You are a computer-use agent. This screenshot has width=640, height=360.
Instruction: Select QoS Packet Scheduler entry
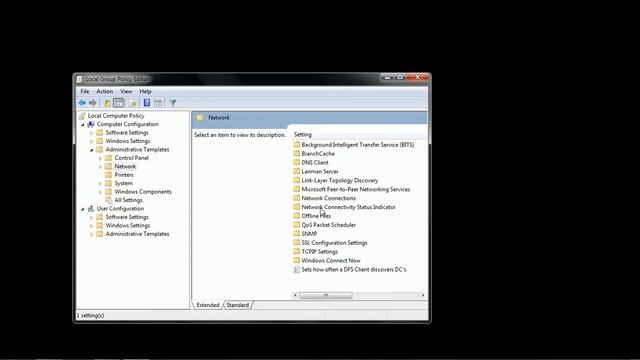pos(328,225)
